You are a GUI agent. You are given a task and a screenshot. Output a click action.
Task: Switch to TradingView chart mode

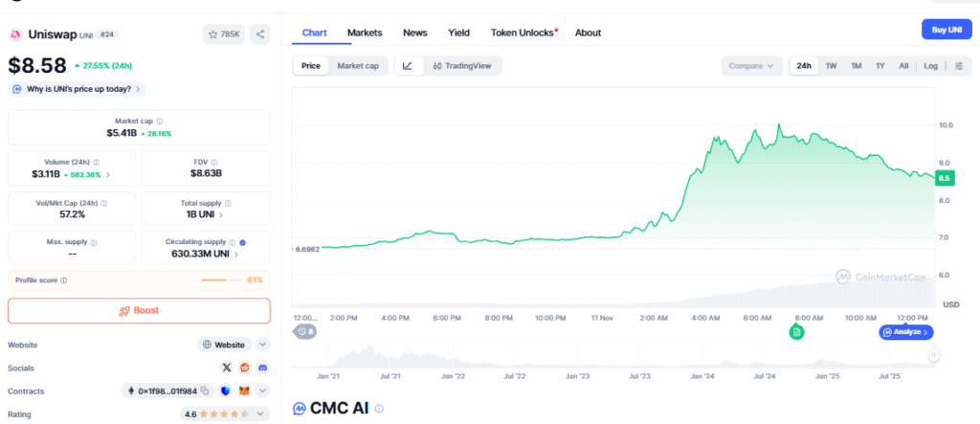(x=461, y=66)
